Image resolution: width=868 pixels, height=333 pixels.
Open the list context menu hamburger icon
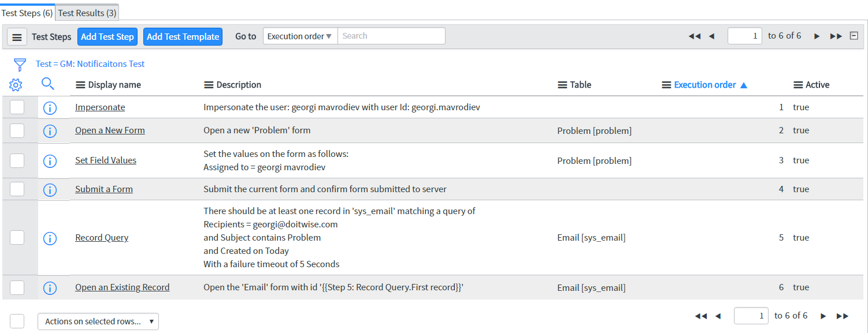(x=17, y=36)
